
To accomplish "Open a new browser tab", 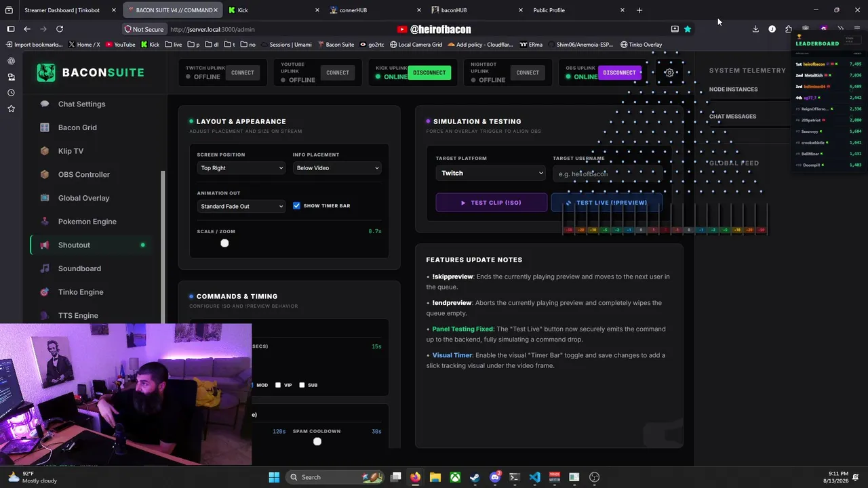I will (x=639, y=10).
